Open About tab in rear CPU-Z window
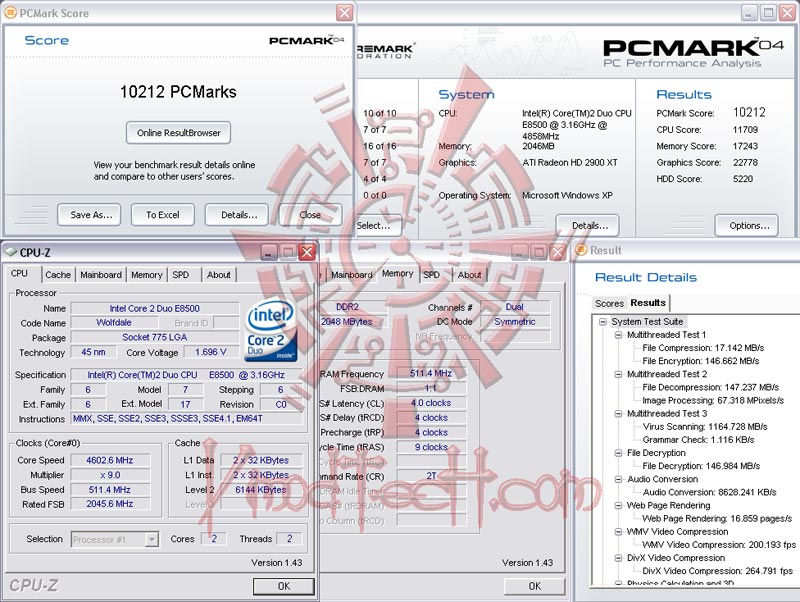The width and height of the screenshot is (800, 602). [469, 275]
